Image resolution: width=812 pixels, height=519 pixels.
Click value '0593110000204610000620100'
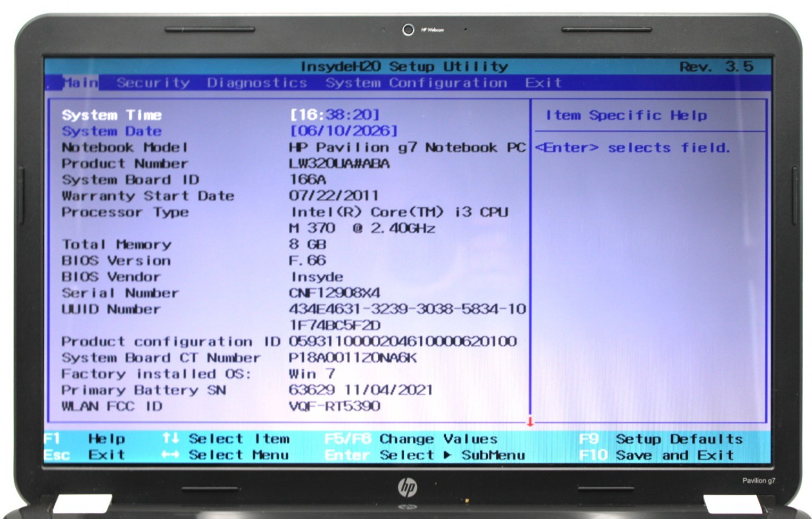[403, 341]
